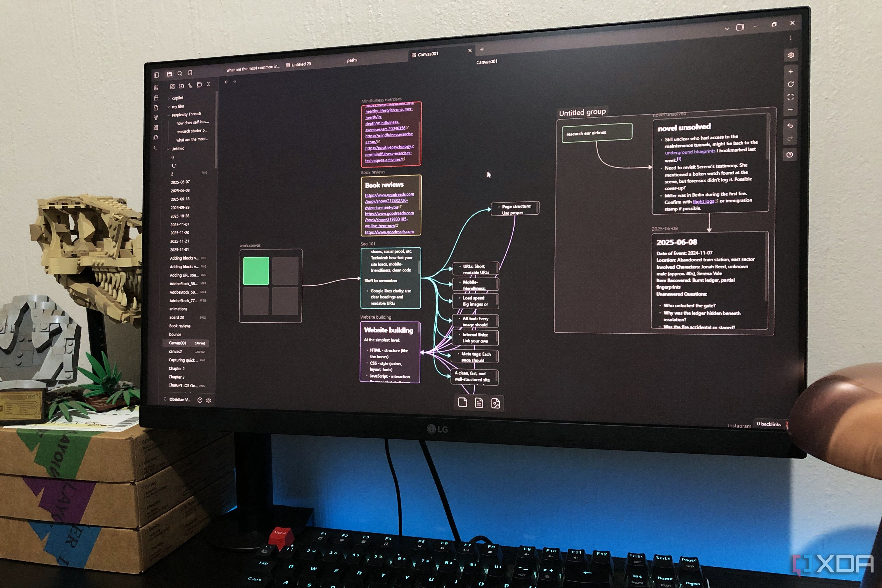
Task: Undo the last canvas action
Action: (790, 125)
